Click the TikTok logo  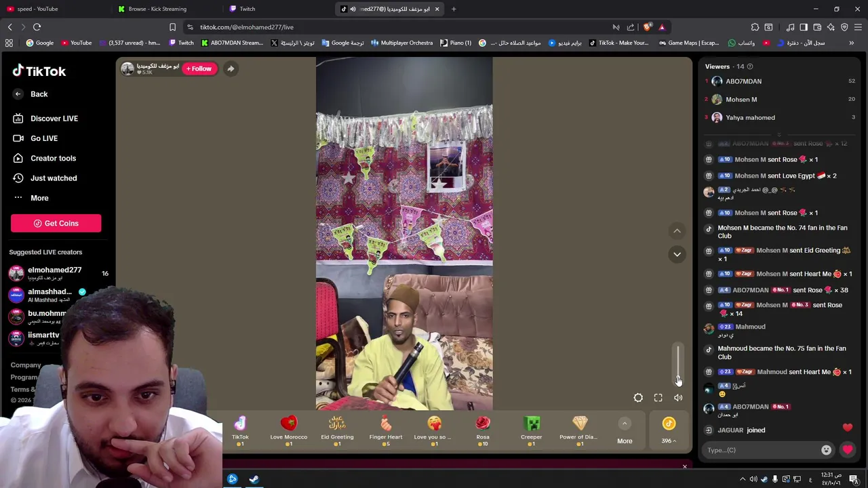coord(39,70)
